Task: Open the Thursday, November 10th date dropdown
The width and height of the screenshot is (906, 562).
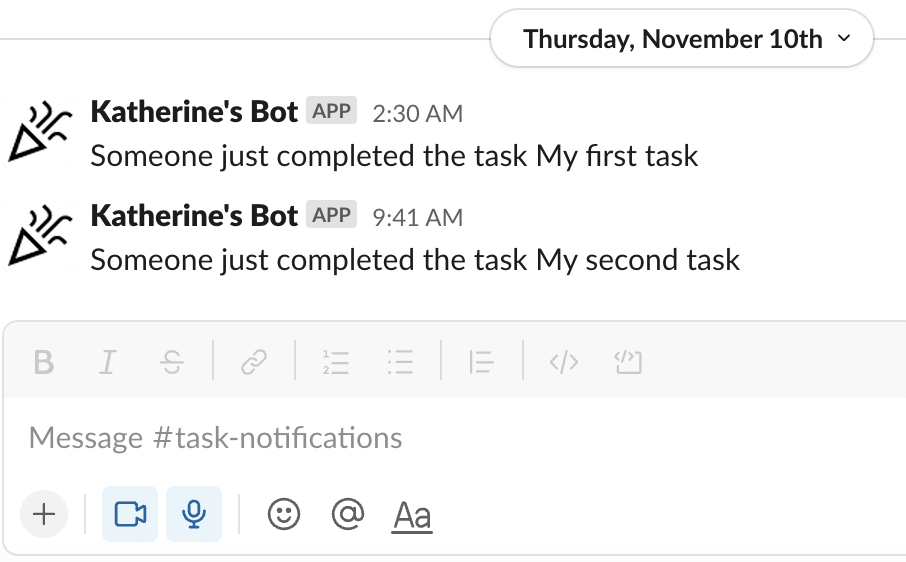Action: pyautogui.click(x=682, y=39)
